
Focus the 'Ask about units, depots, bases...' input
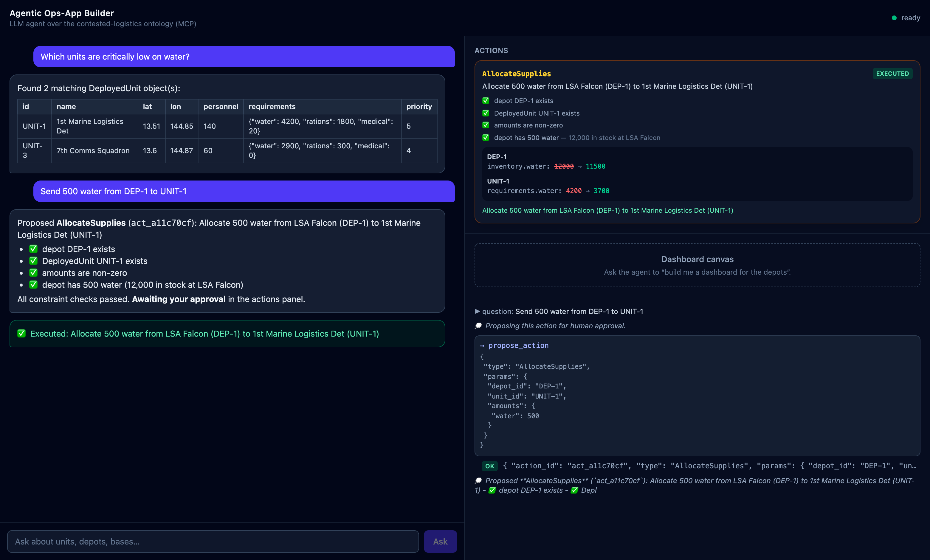click(213, 541)
